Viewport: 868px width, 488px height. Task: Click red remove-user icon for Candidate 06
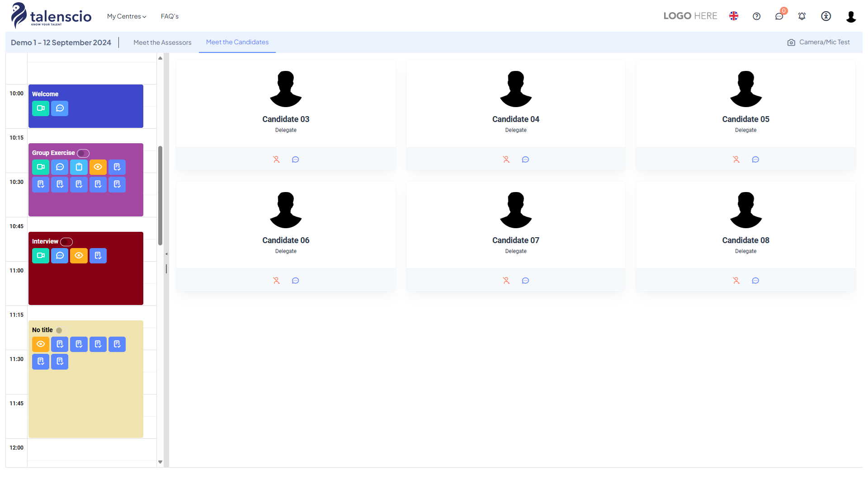276,281
